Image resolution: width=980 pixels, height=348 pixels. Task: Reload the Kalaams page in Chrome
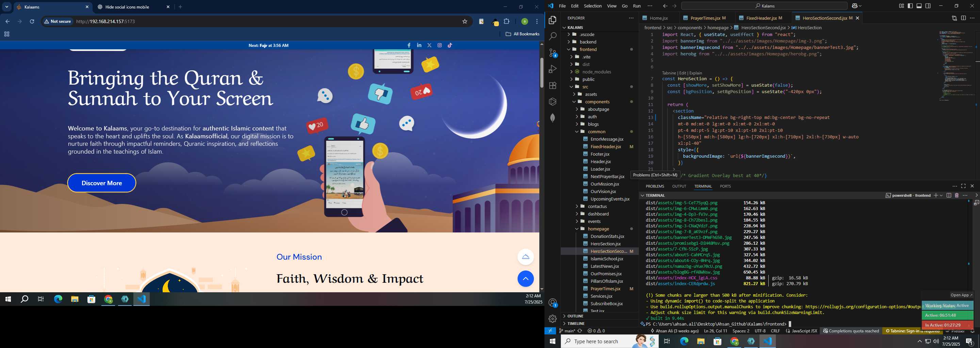(32, 22)
